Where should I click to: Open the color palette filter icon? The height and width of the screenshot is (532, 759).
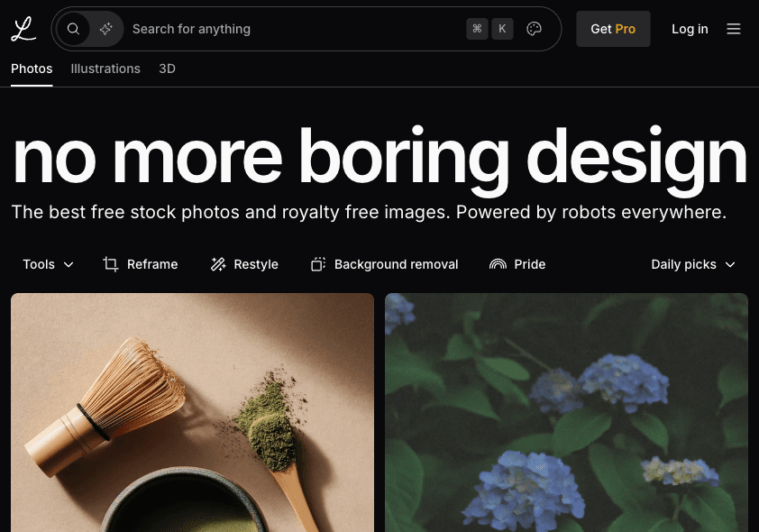click(534, 29)
